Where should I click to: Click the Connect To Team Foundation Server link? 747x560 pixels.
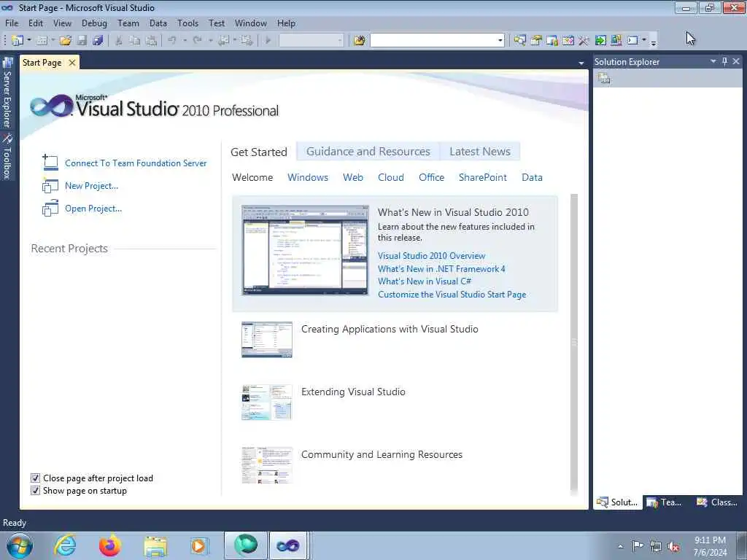pyautogui.click(x=136, y=163)
